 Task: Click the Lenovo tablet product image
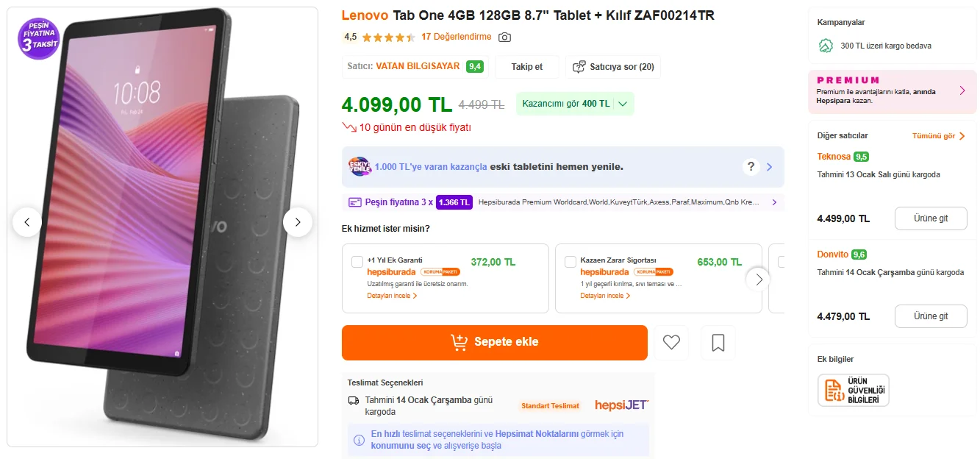pos(162,221)
